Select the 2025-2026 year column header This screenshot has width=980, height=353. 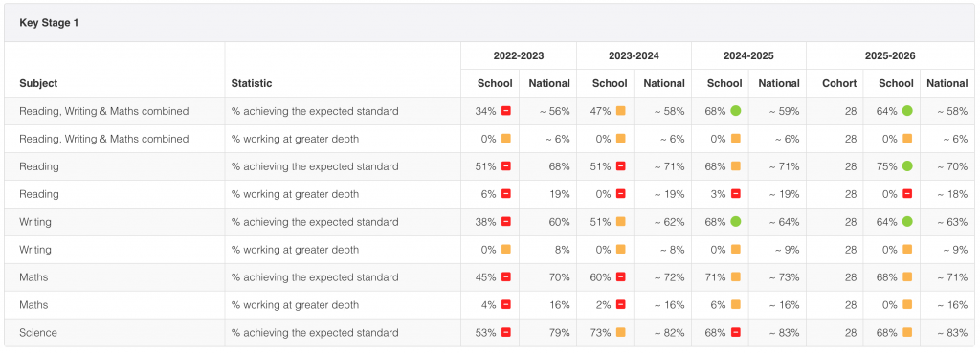click(x=890, y=56)
